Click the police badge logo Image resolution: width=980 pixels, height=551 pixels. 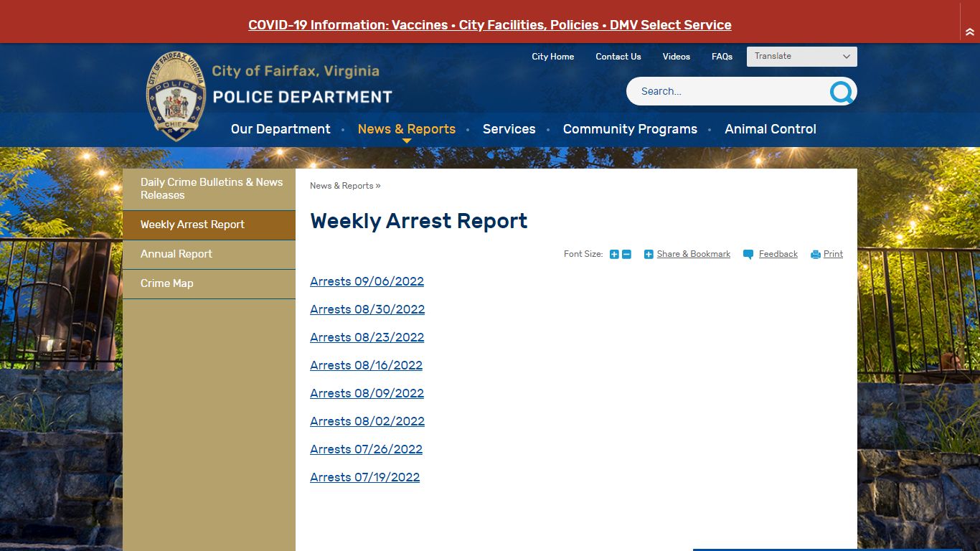coord(176,95)
